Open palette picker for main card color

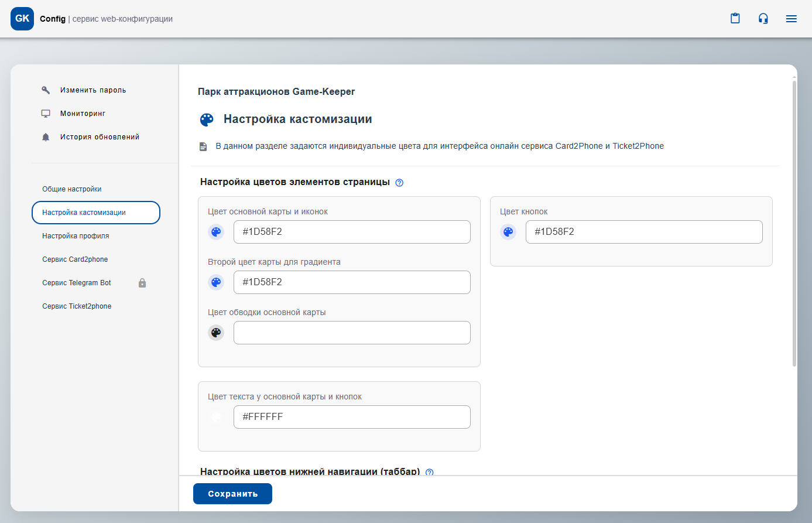[216, 232]
